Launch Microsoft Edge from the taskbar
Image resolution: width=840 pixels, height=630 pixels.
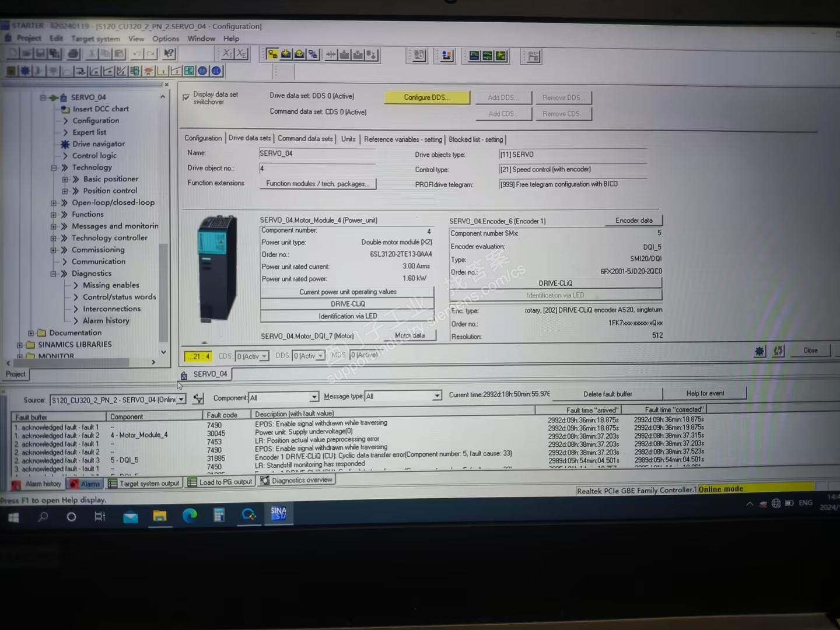(190, 515)
